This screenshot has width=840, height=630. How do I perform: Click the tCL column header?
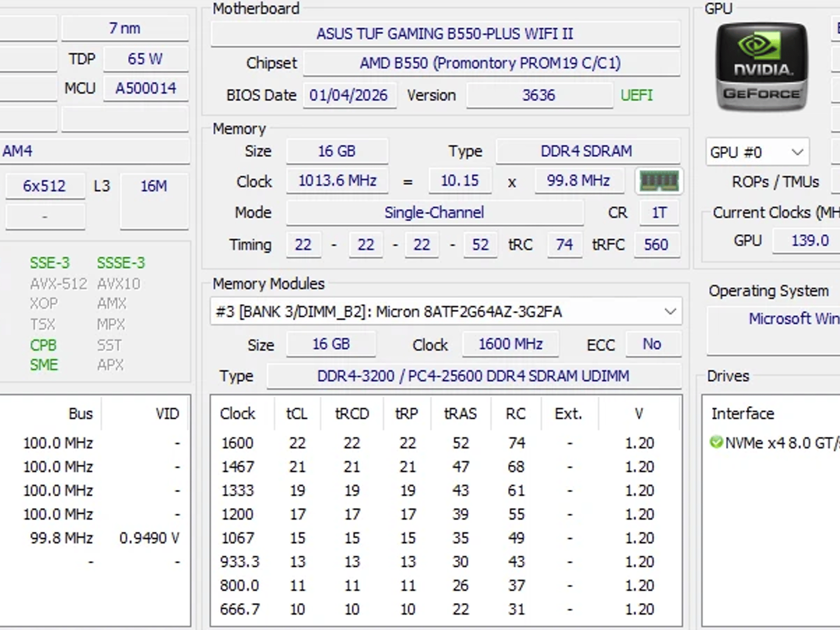tap(297, 413)
